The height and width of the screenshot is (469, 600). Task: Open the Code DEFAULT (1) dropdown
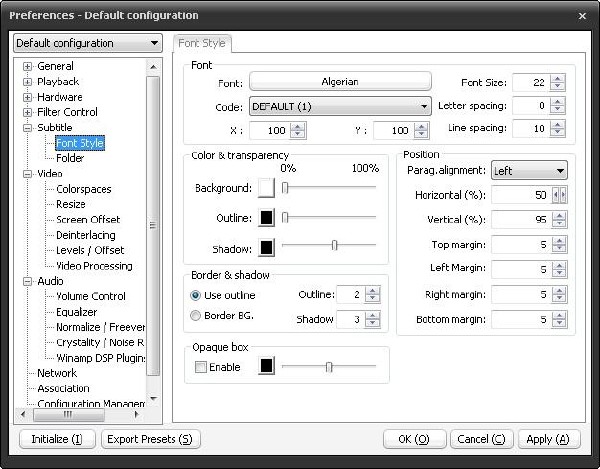tap(339, 106)
